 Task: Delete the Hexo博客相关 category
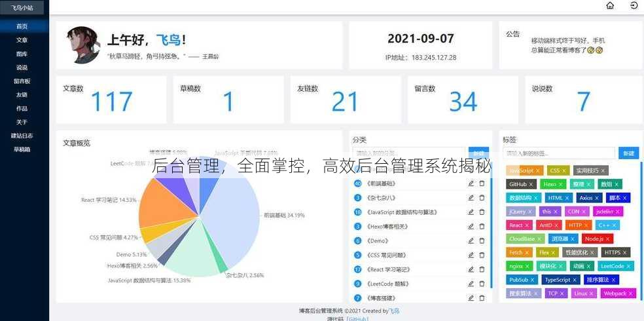pos(482,227)
